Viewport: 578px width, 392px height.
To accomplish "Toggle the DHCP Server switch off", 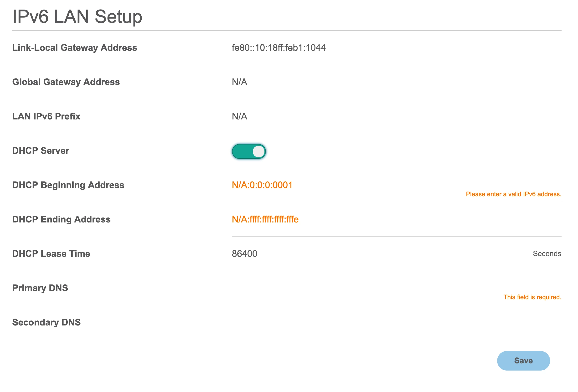I will pyautogui.click(x=249, y=151).
